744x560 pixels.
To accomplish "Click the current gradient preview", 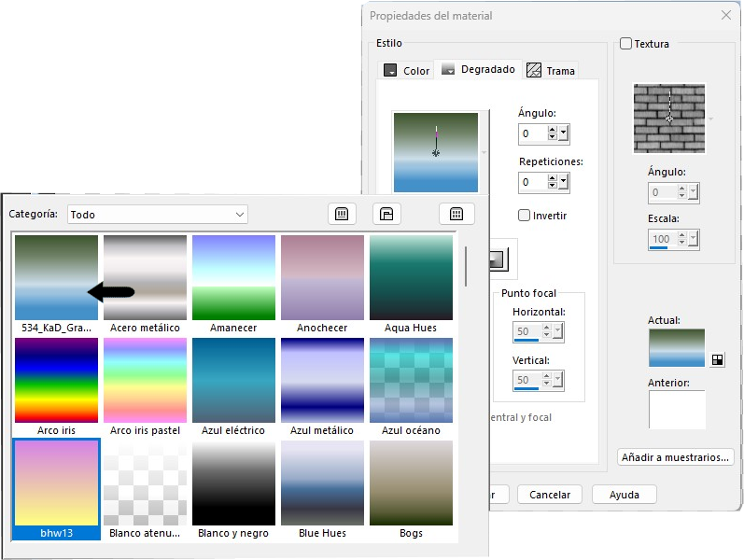I will click(436, 152).
